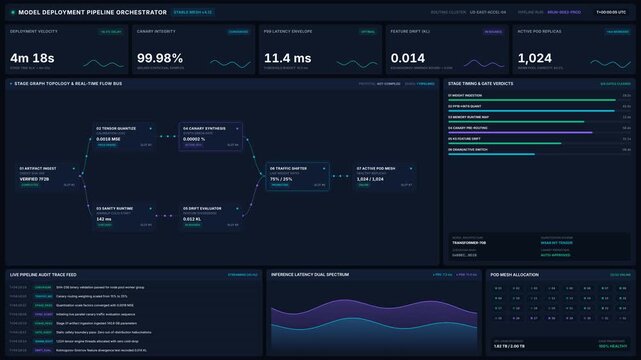The image size is (641, 360).
Task: Select the purple 04 Canary Pre-Routing bar
Action: tap(540, 132)
